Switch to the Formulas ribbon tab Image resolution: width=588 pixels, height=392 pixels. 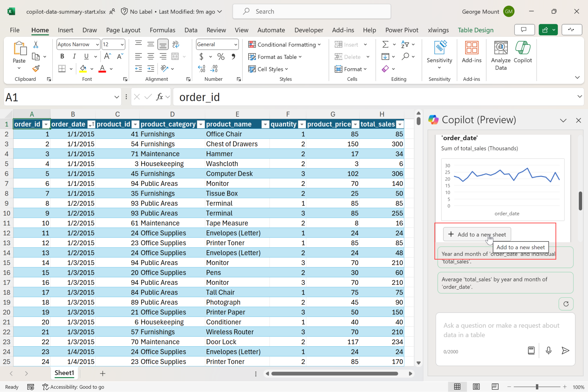click(x=162, y=30)
